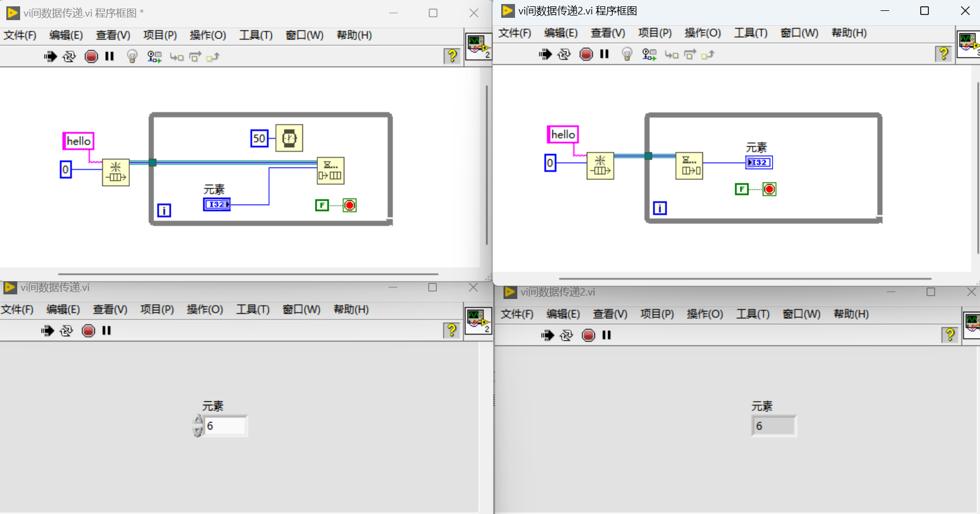The width and height of the screenshot is (980, 514).
Task: Click horizontal scrollbar in vi间数据传递2 block diagram
Action: coord(746,279)
